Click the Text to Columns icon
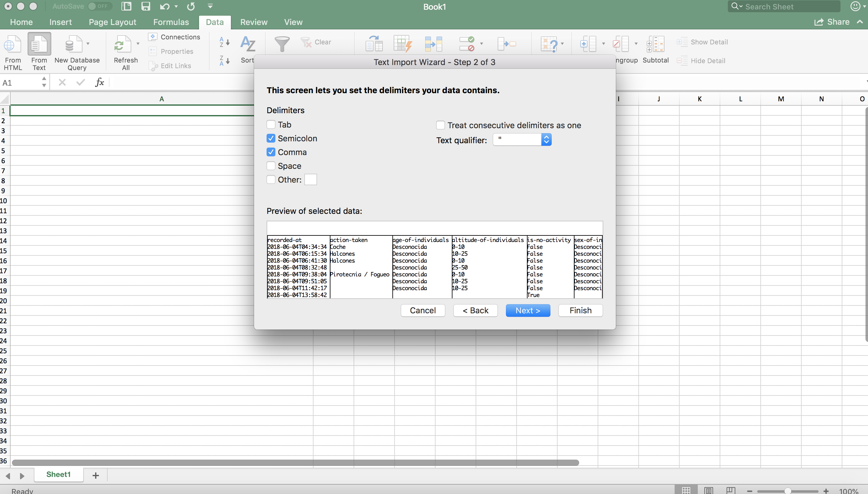868x494 pixels. [x=374, y=44]
